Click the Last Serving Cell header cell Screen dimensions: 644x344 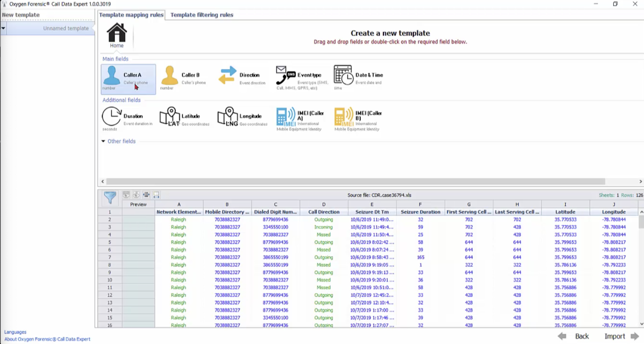tap(517, 212)
